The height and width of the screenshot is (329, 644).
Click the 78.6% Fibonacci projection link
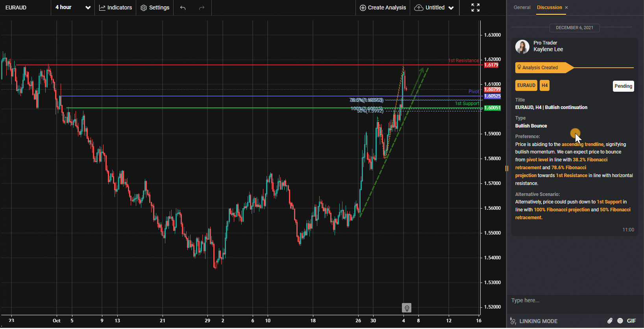click(x=551, y=172)
